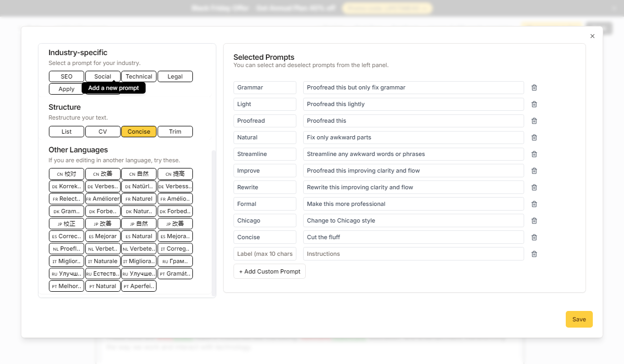Focus the empty Instructions field

tap(413, 254)
